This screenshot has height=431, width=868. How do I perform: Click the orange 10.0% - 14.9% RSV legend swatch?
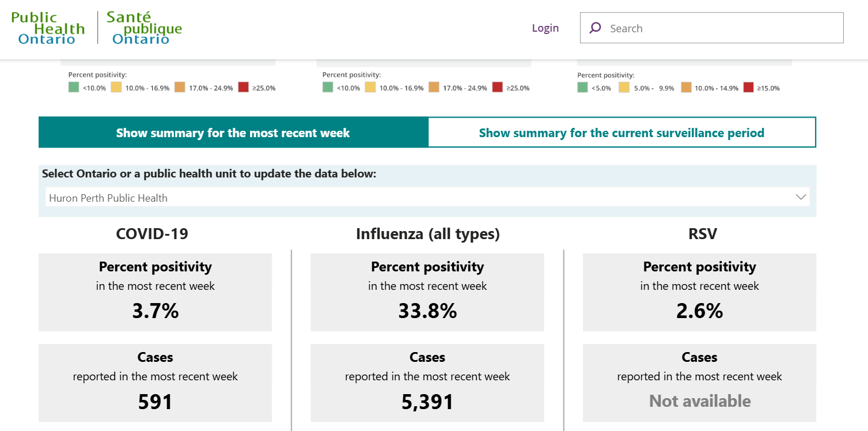685,88
